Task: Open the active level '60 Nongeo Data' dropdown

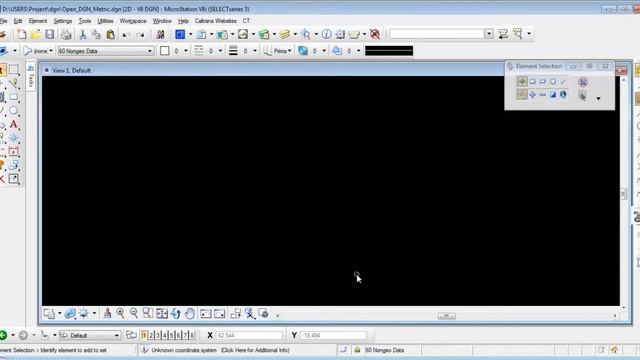Action: [150, 51]
